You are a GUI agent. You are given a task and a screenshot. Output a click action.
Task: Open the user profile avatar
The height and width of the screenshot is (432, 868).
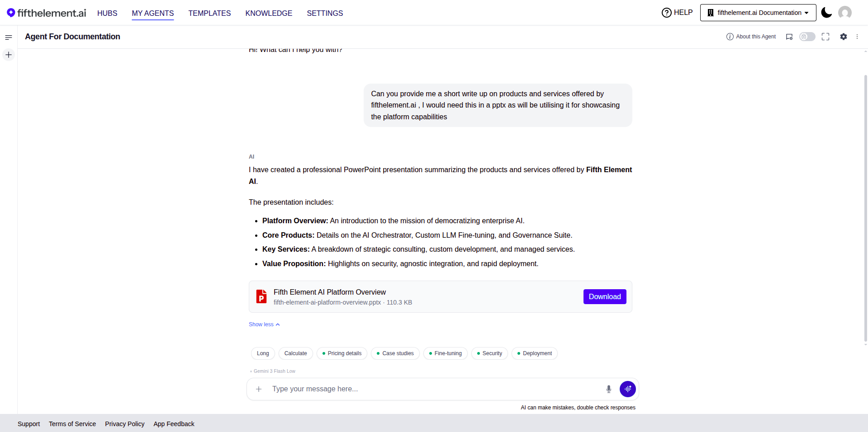[844, 13]
